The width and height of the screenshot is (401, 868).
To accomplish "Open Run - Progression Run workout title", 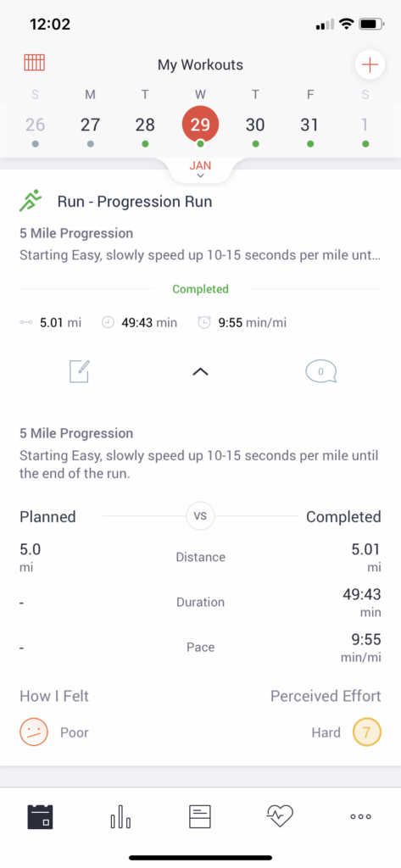I will (x=135, y=202).
